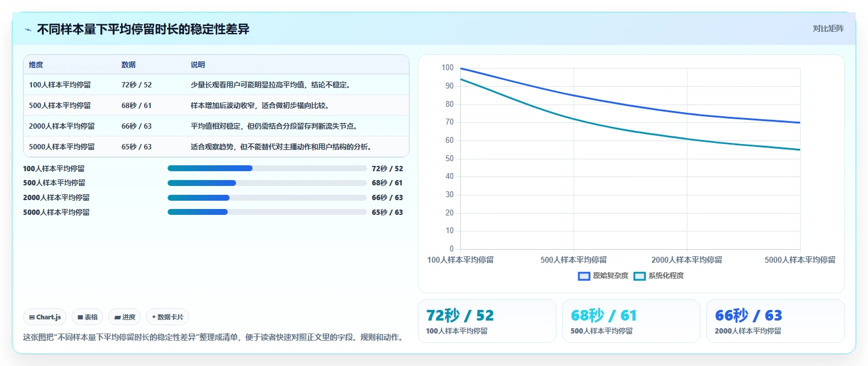Click chart x-axis label 2000人样本平均停留
Image resolution: width=868 pixels, height=366 pixels.
pyautogui.click(x=687, y=260)
